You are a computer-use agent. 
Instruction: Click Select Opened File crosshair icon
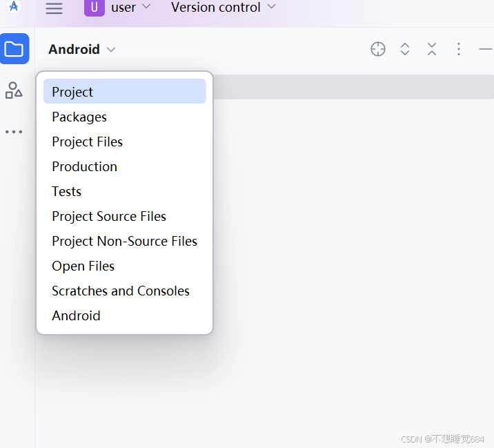tap(378, 49)
